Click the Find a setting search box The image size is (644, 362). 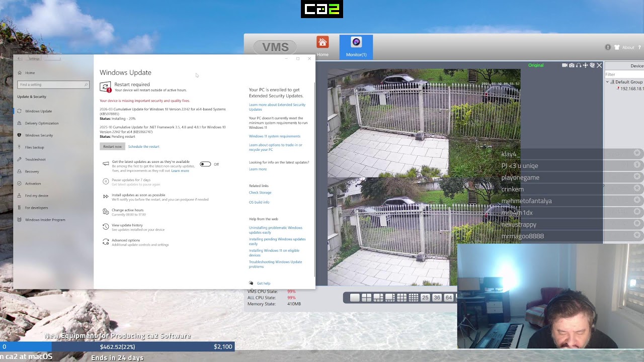pyautogui.click(x=53, y=84)
